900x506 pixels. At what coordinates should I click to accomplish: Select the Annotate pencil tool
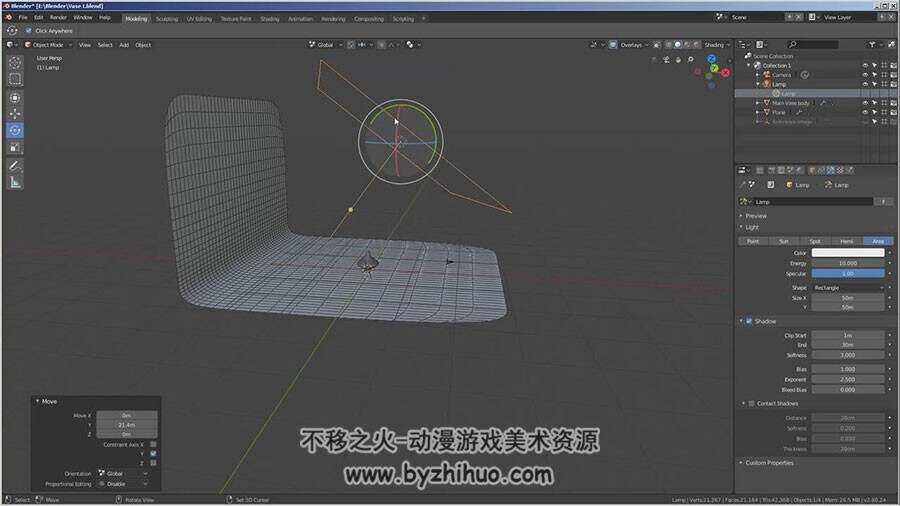click(15, 166)
